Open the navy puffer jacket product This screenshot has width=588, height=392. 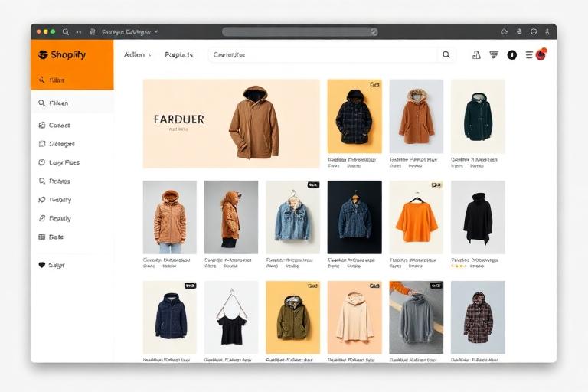coord(169,317)
